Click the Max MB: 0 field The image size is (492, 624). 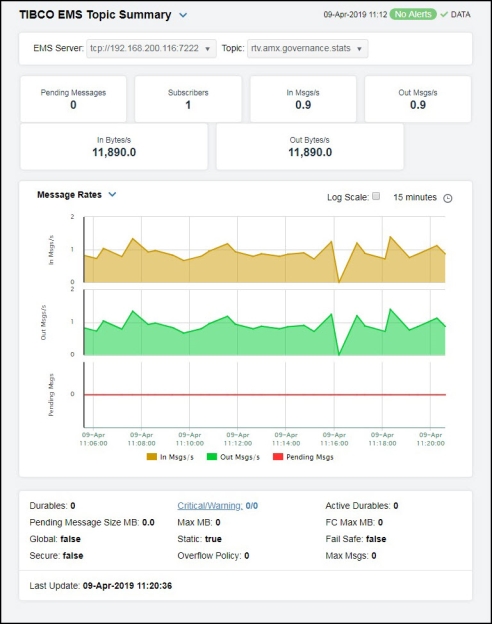coord(199,523)
